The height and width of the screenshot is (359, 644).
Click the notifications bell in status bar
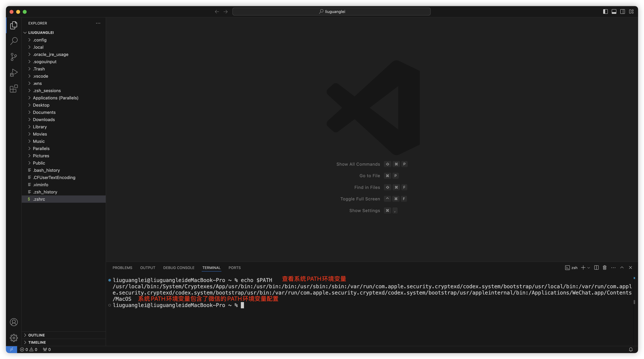click(631, 349)
